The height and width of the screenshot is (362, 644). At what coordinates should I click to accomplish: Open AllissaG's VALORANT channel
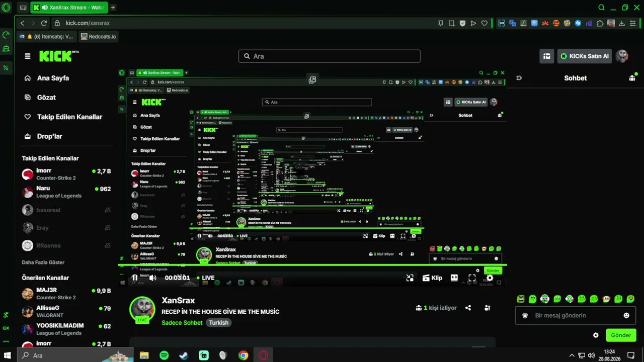pos(66,311)
